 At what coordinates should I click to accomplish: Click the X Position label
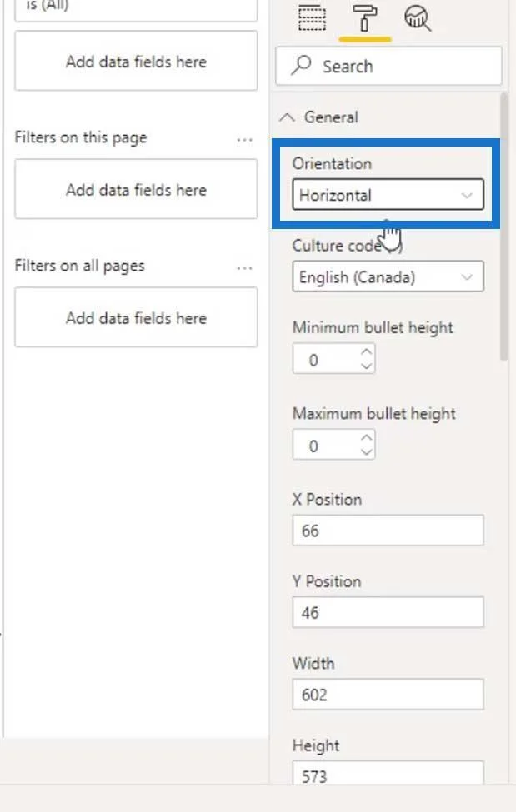[x=328, y=499]
